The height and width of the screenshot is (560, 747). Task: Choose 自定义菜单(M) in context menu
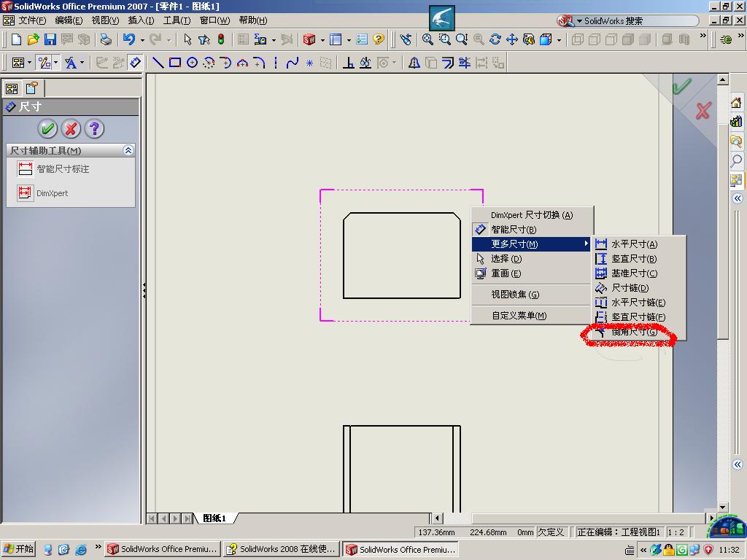[x=532, y=315]
